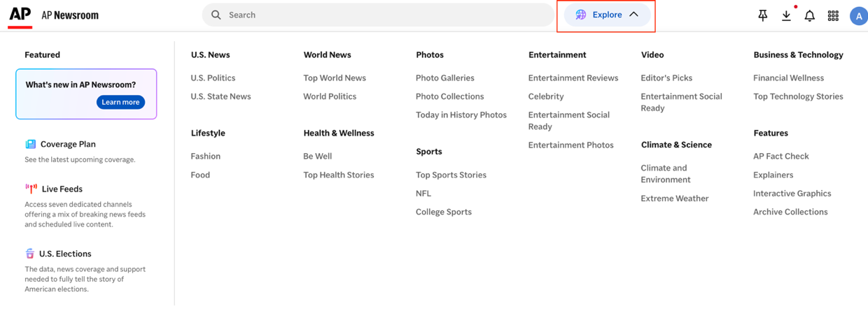The width and height of the screenshot is (868, 318).
Task: Open Entertainment Social Ready under Entertainment
Action: (x=569, y=120)
